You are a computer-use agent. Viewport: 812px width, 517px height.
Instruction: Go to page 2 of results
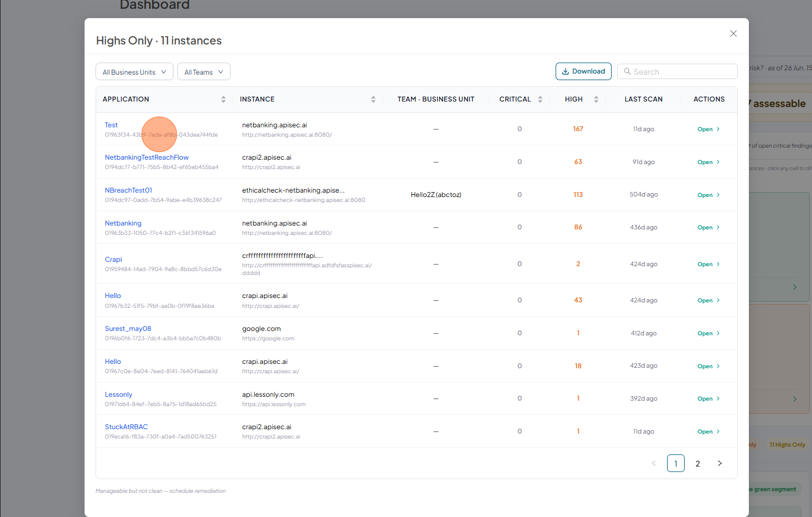coord(698,464)
